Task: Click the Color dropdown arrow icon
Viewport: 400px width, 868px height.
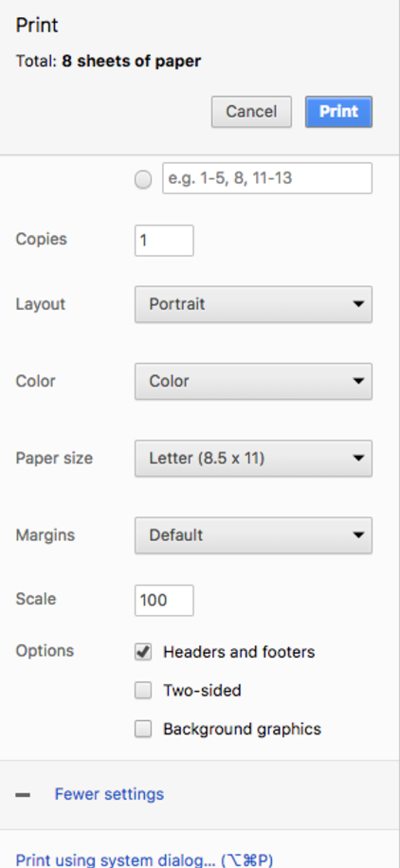Action: [358, 381]
